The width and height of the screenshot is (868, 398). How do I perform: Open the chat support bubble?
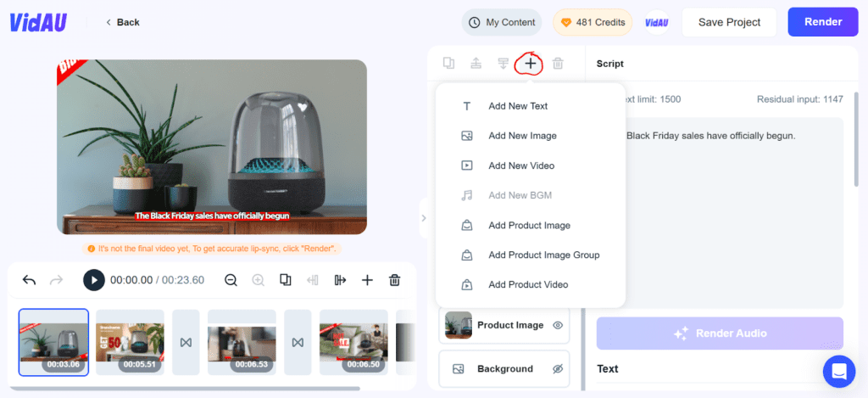pos(839,372)
